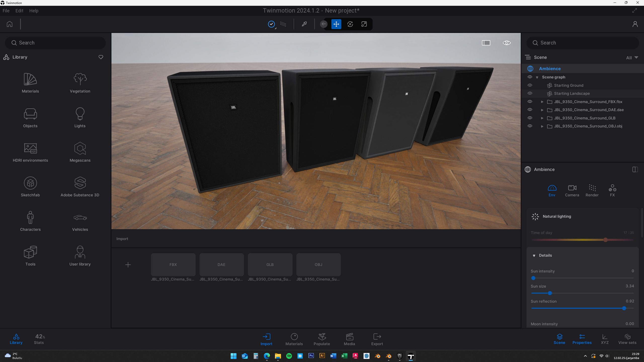Screen dimensions: 644x362
Task: Select the FBX import thumbnail
Action: pos(173,264)
